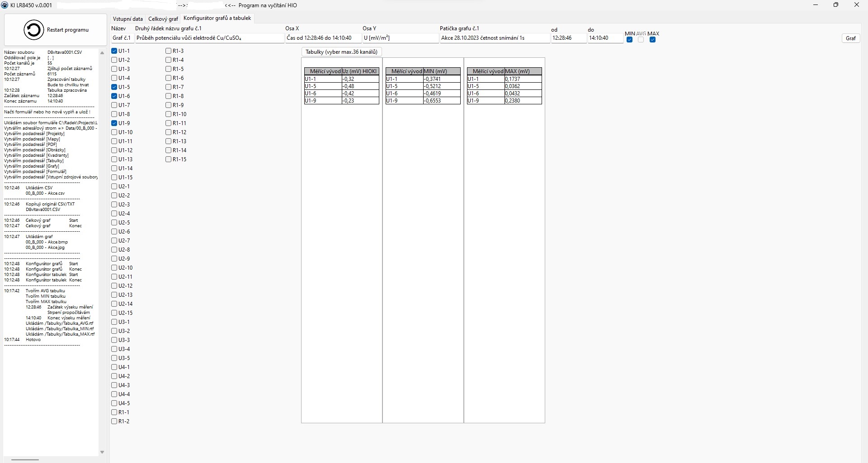Check the R1-15 channel checkbox
This screenshot has height=463, width=868.
168,159
